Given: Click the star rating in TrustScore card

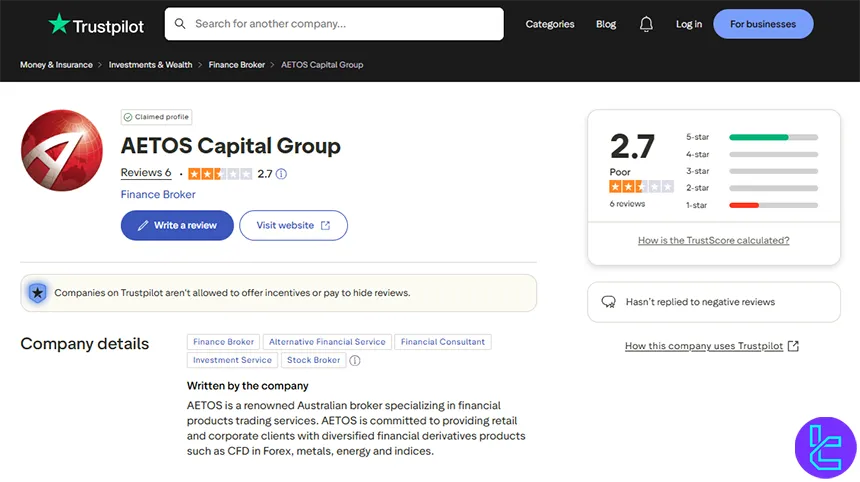Looking at the screenshot, I should pyautogui.click(x=641, y=186).
